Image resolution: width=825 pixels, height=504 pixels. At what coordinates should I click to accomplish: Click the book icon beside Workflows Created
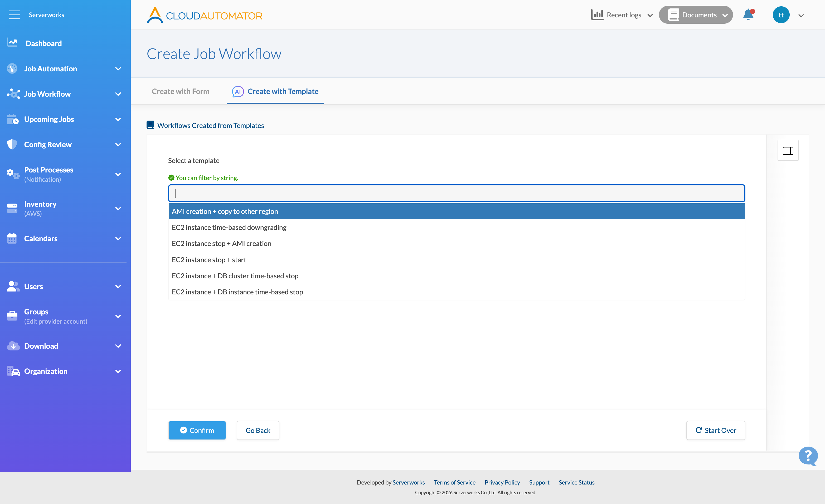[x=150, y=125]
